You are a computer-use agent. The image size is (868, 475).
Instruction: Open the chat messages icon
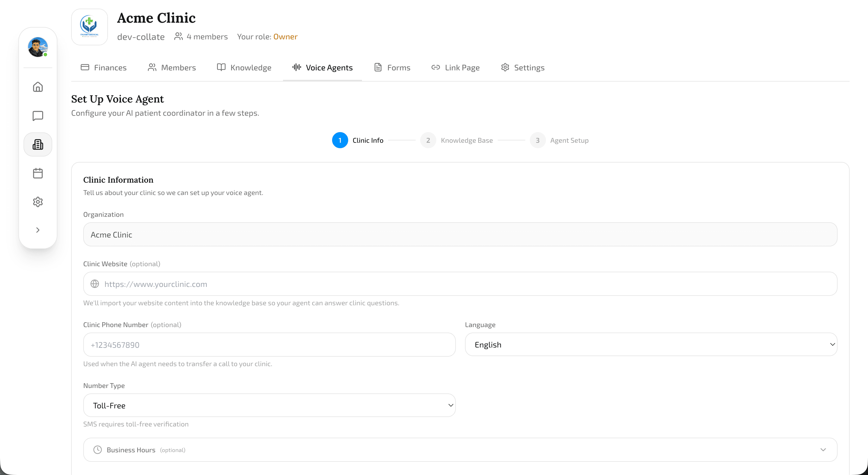point(38,116)
